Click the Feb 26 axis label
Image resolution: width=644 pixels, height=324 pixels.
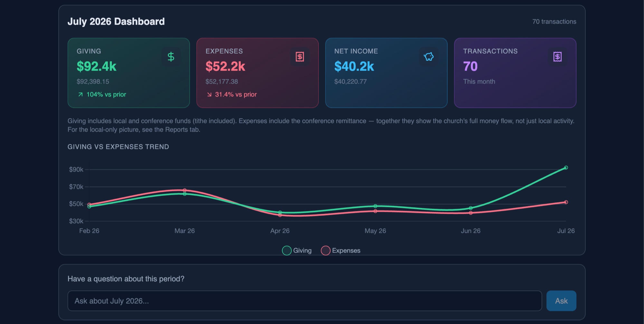(x=89, y=231)
